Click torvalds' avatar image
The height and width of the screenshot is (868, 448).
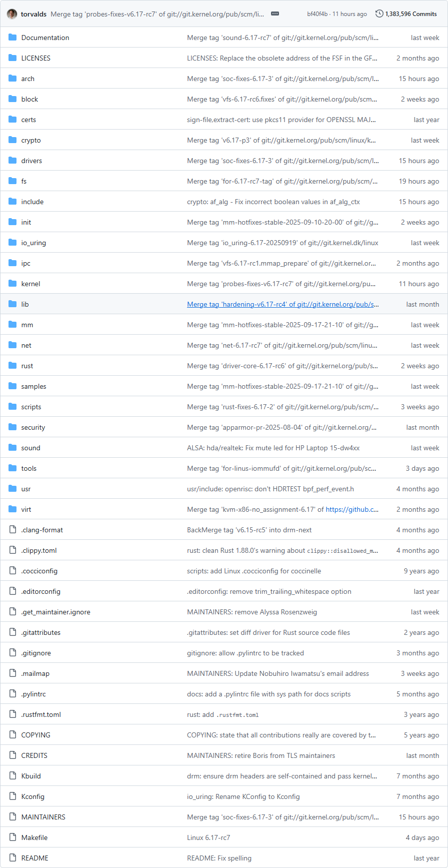coord(12,14)
